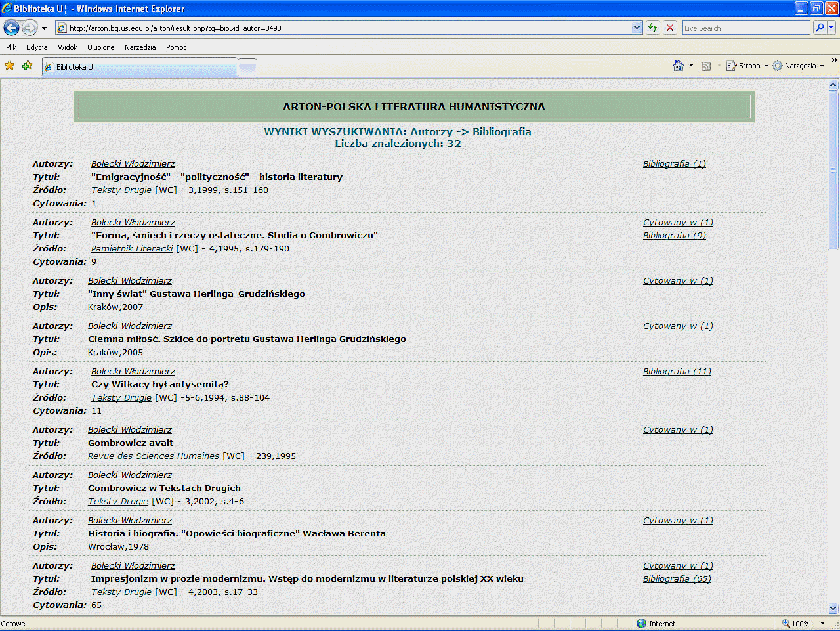Screen dimensions: 840x631
Task: Click the Add to Favorites icon
Action: click(27, 65)
